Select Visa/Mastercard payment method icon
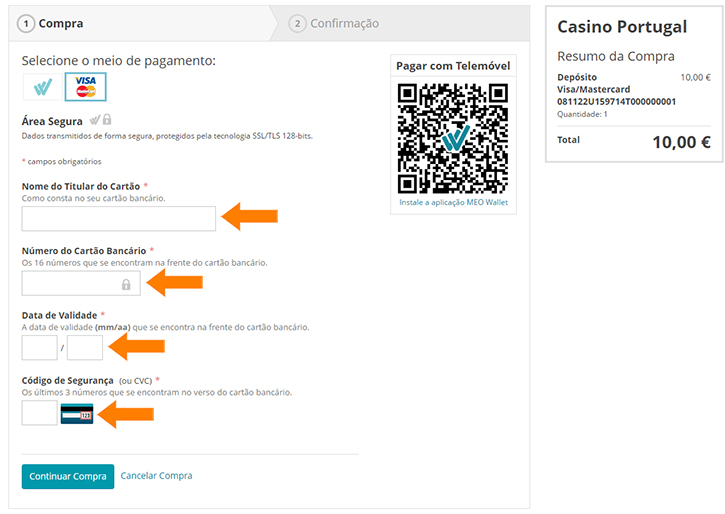Image resolution: width=725 pixels, height=514 pixels. (86, 87)
